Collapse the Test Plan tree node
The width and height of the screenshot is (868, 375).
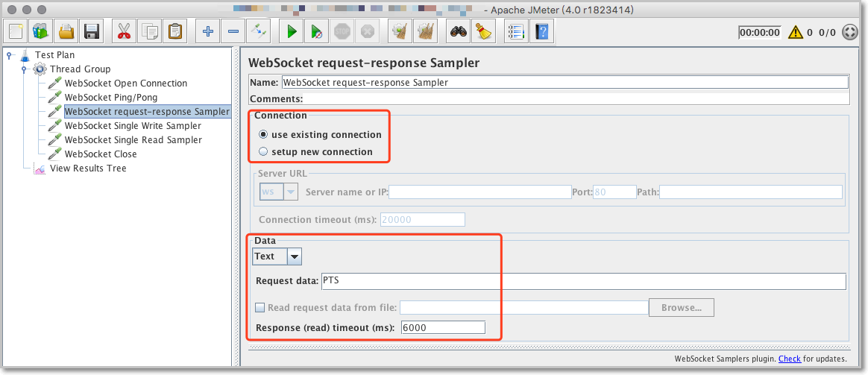click(9, 54)
